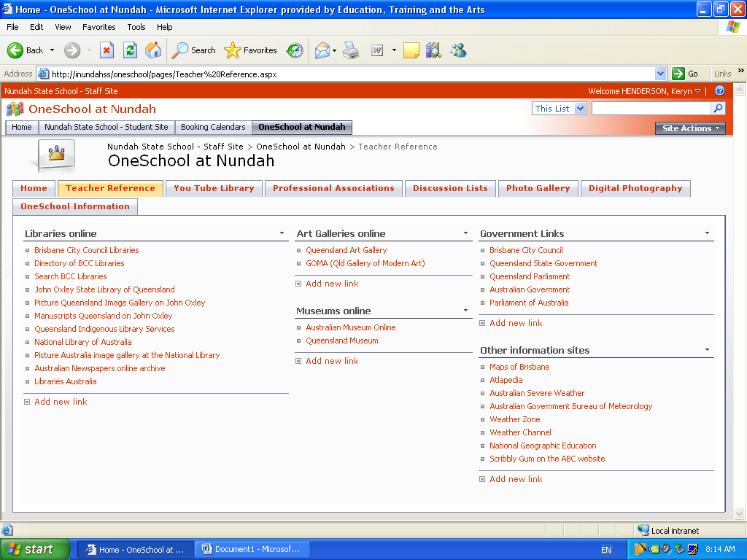The width and height of the screenshot is (747, 560).
Task: Switch to Document1 Microsoft Word taskbar item
Action: coord(252,549)
